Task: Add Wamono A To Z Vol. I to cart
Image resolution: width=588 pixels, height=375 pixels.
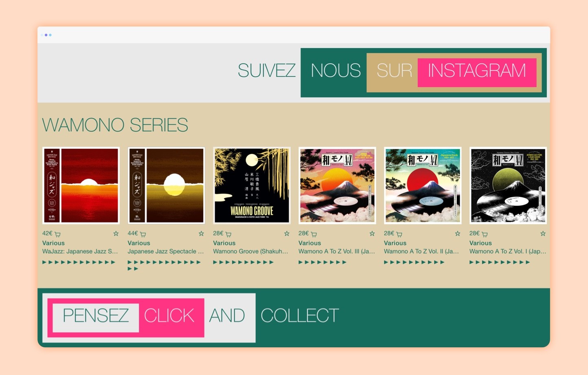Action: [485, 234]
